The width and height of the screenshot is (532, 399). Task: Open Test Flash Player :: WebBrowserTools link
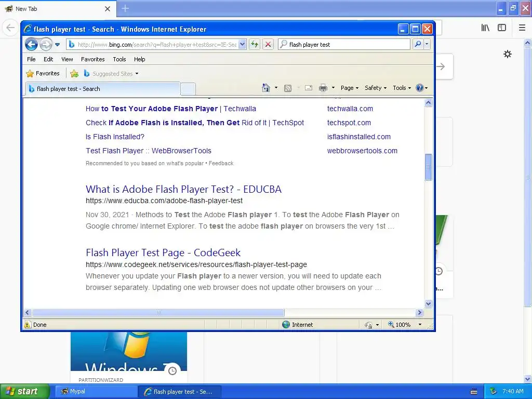coord(148,151)
